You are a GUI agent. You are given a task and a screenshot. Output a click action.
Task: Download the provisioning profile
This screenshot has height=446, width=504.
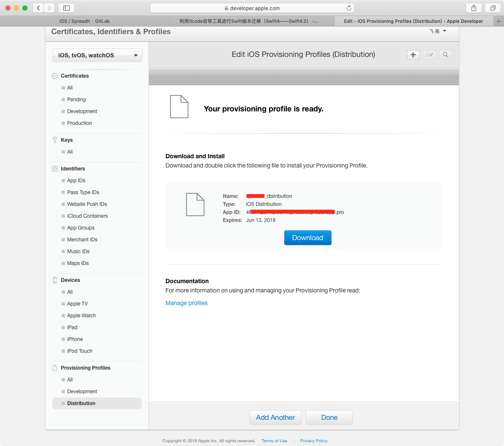tap(307, 238)
